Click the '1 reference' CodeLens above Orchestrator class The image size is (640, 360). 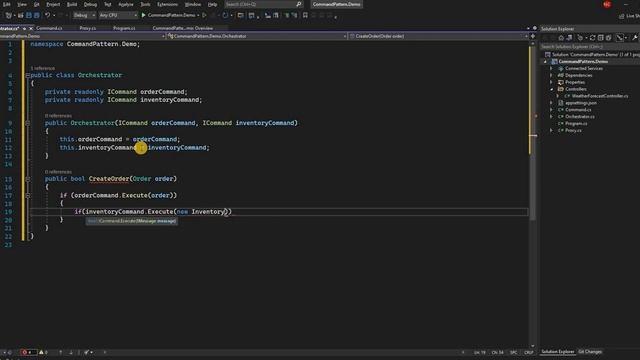pyautogui.click(x=42, y=68)
